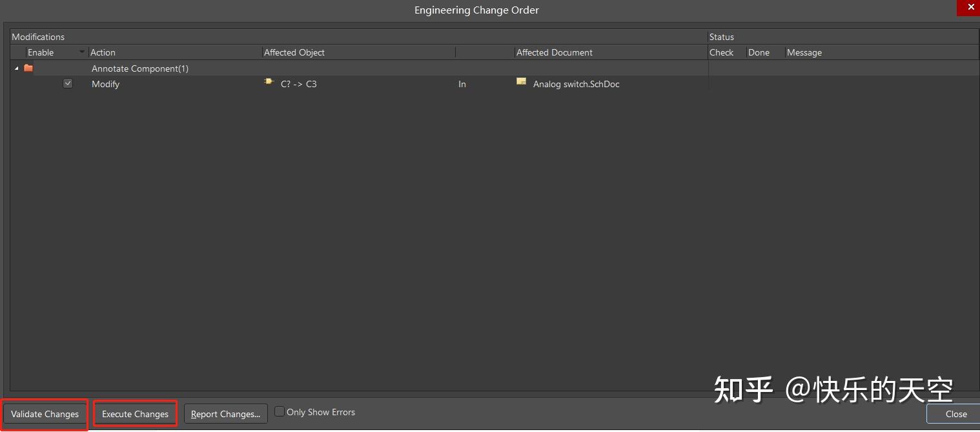The height and width of the screenshot is (432, 980).
Task: Select the Annotate Component(1) group row
Action: [x=140, y=68]
